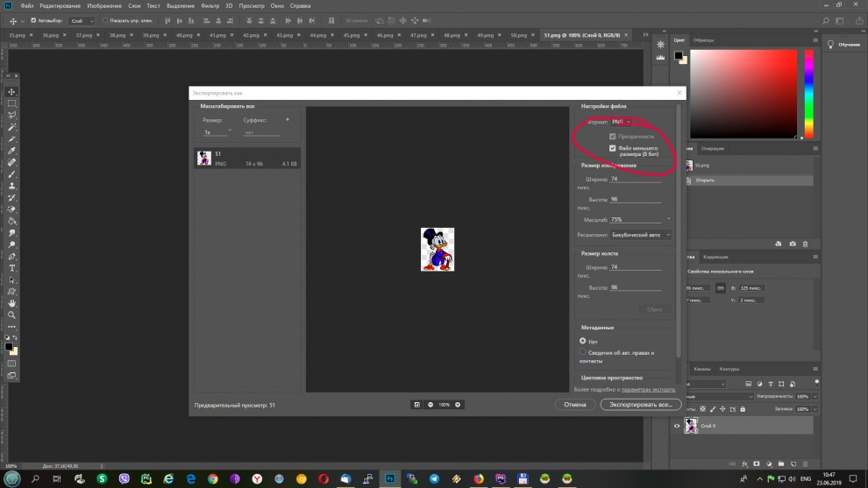
Task: Select the Magic Wand tool
Action: tap(11, 127)
